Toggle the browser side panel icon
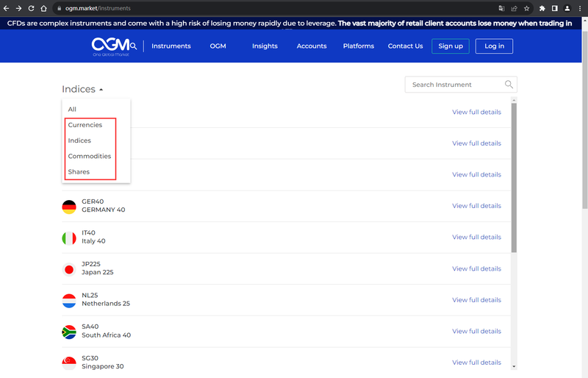This screenshot has width=588, height=378. 555,8
